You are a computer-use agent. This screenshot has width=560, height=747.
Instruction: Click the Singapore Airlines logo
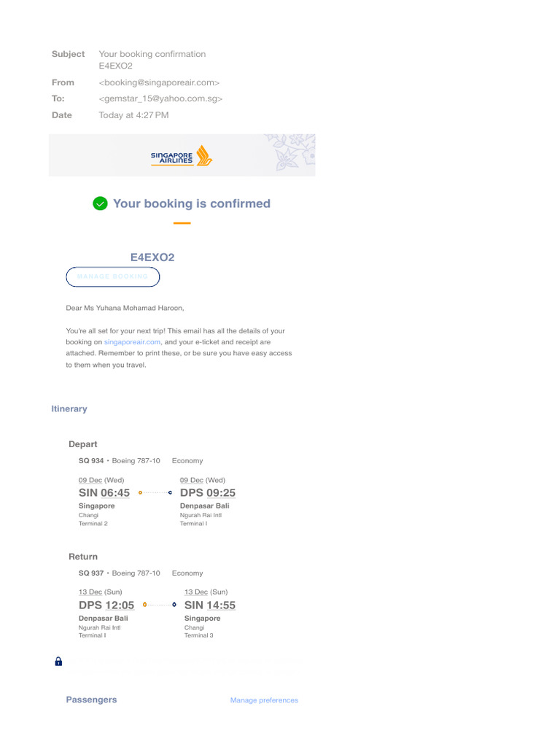[182, 156]
